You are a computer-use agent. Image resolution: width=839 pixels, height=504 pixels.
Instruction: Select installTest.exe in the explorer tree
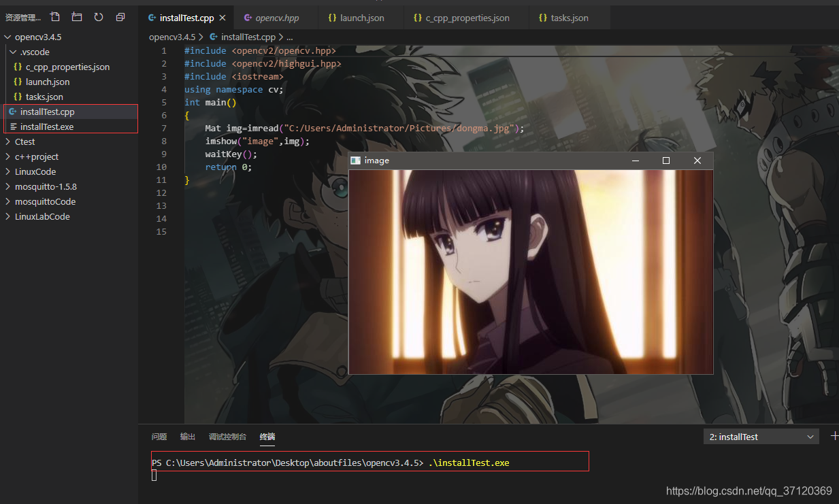point(47,127)
